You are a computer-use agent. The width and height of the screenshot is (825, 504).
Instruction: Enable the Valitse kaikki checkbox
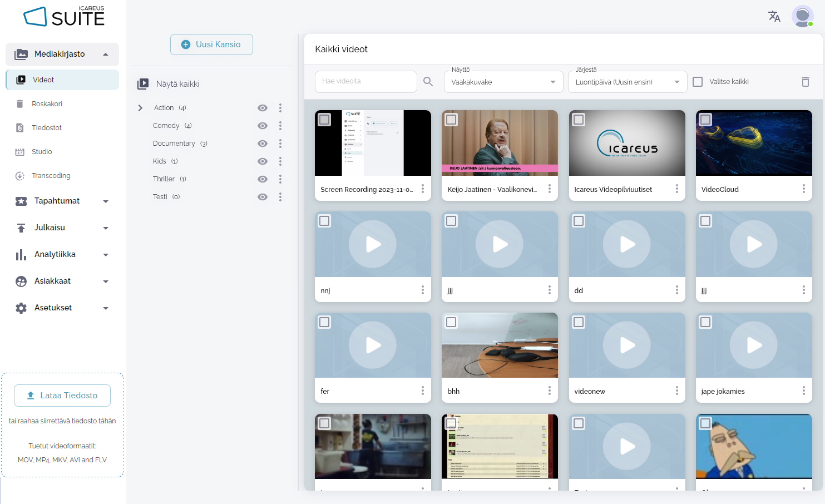click(698, 82)
